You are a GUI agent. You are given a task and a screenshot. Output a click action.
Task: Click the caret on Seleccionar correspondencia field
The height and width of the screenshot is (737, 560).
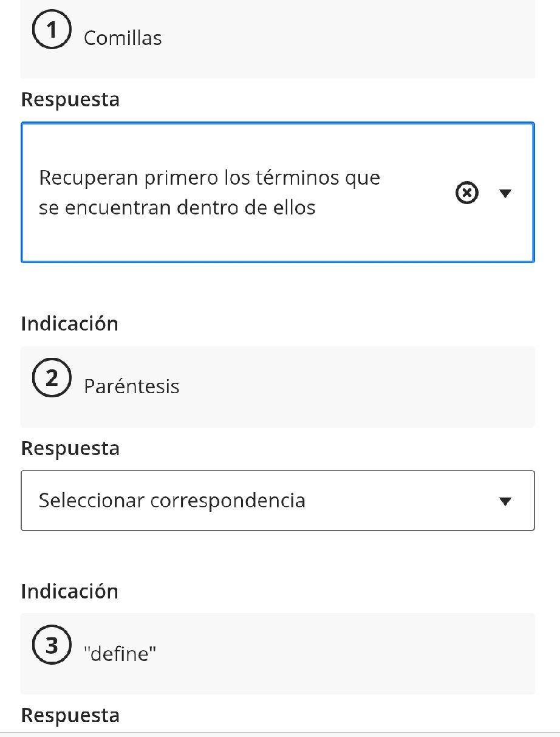[505, 501]
